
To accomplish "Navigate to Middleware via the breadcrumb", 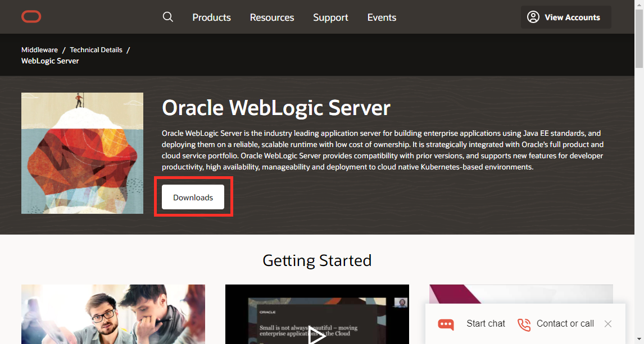I will [39, 49].
